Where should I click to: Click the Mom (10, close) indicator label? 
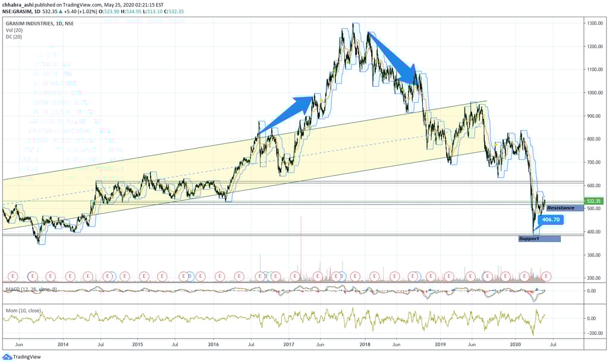point(23,310)
